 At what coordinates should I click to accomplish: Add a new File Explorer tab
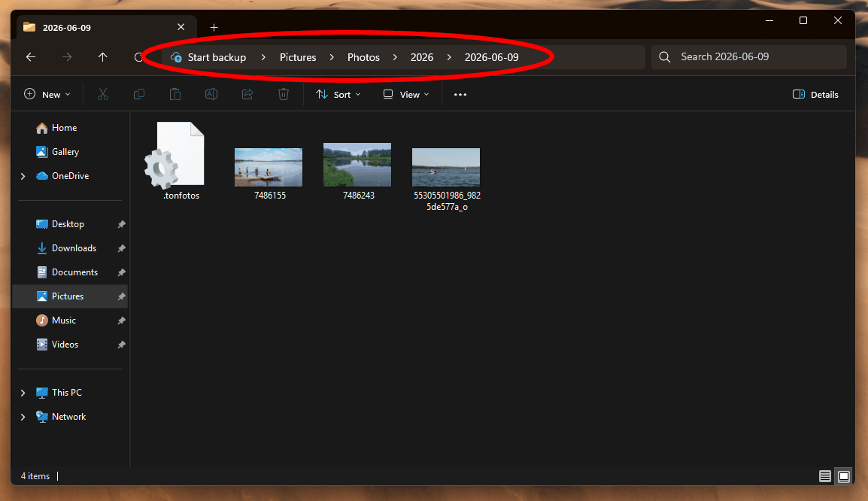click(x=214, y=27)
